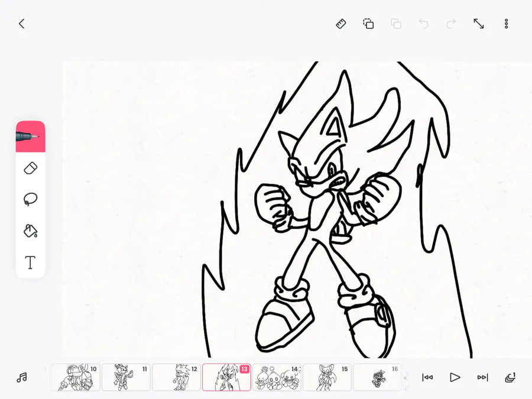Select frame 10 thumbnail
532x399 pixels.
tap(76, 377)
